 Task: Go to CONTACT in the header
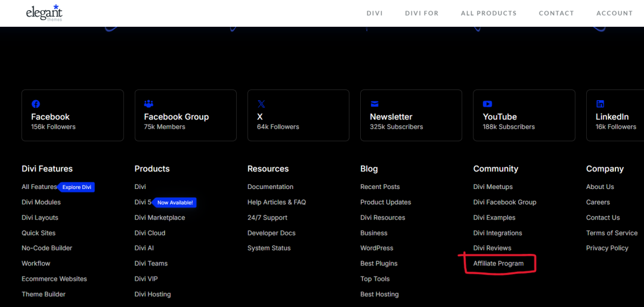556,13
